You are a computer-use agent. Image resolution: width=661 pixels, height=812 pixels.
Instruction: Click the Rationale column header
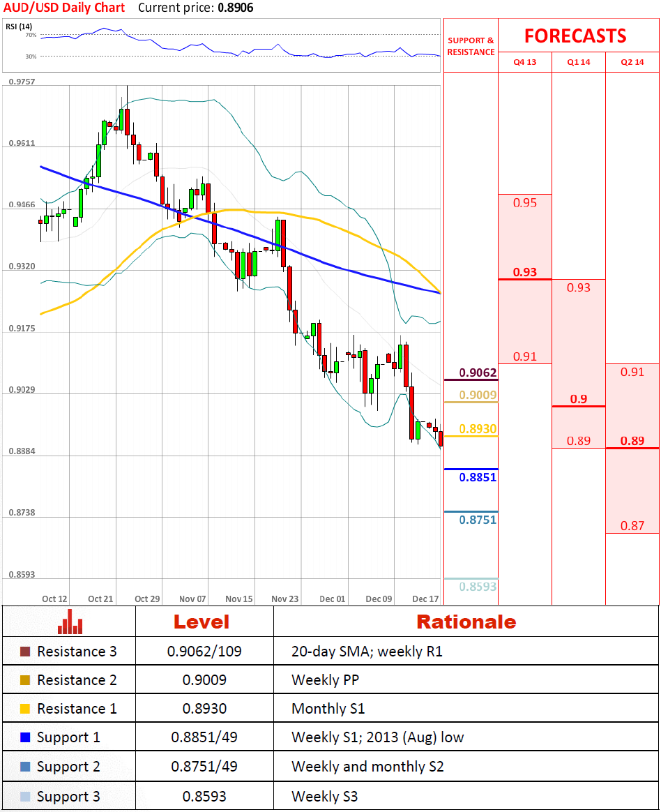[466, 622]
